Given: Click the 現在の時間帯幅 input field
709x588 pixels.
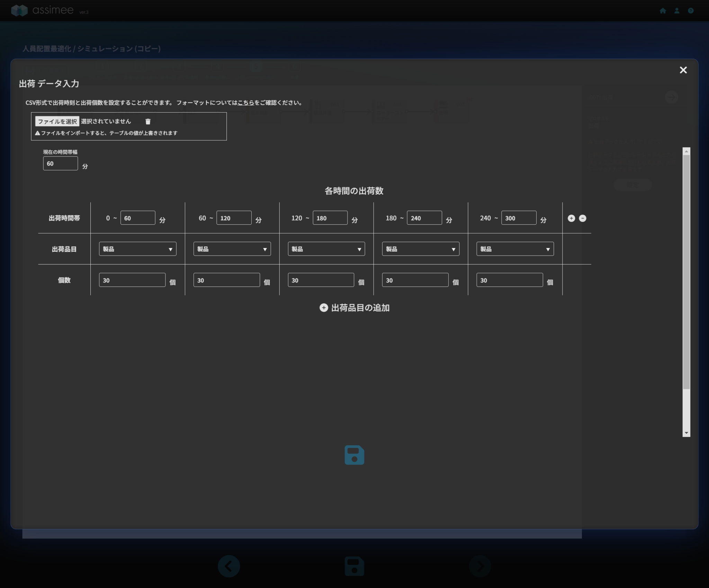Looking at the screenshot, I should 60,163.
